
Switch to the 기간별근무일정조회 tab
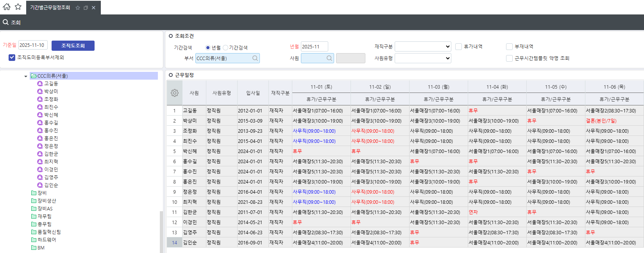(x=50, y=8)
